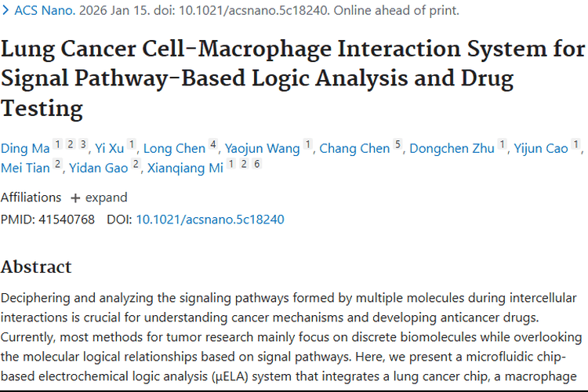Screen dimensions: 588x392
Task: Open the ACS Nano journal link
Action: point(43,11)
